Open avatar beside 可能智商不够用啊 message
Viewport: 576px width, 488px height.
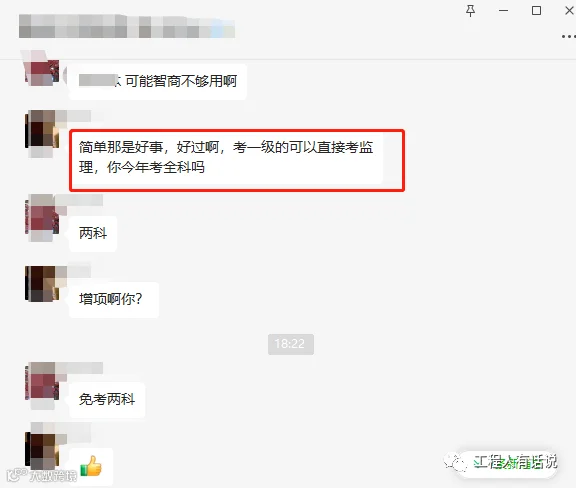[42, 69]
